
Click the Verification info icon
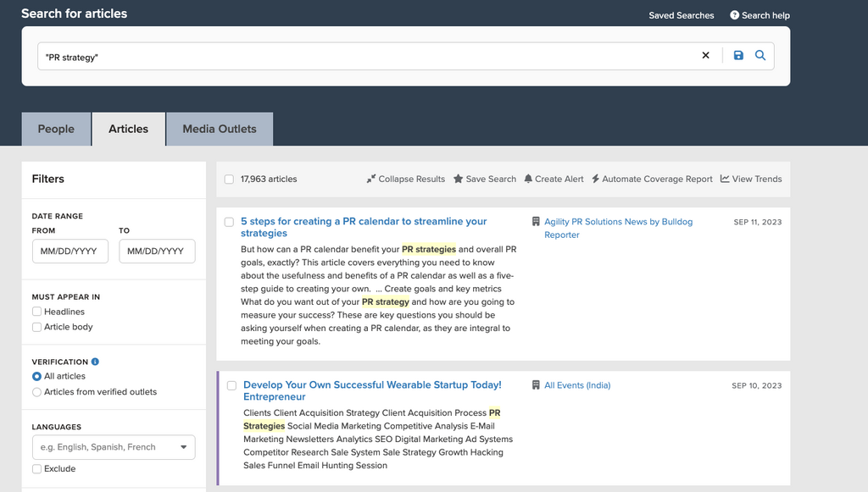tap(96, 362)
